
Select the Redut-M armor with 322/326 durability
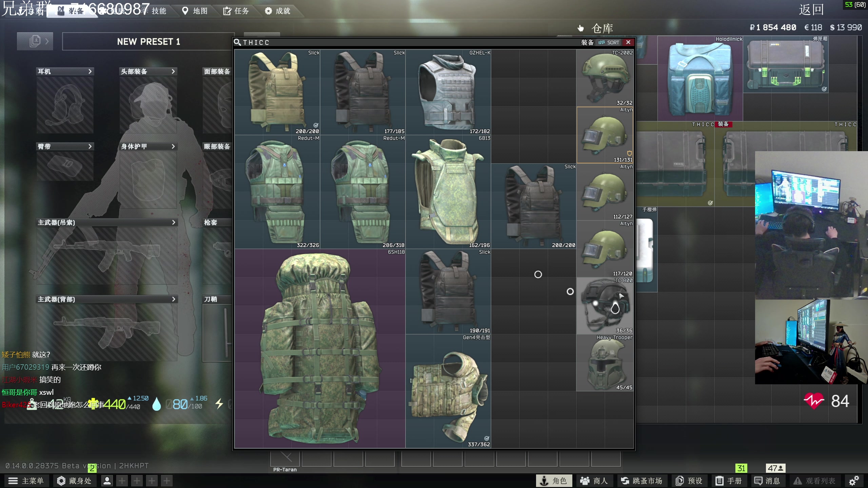pos(277,192)
